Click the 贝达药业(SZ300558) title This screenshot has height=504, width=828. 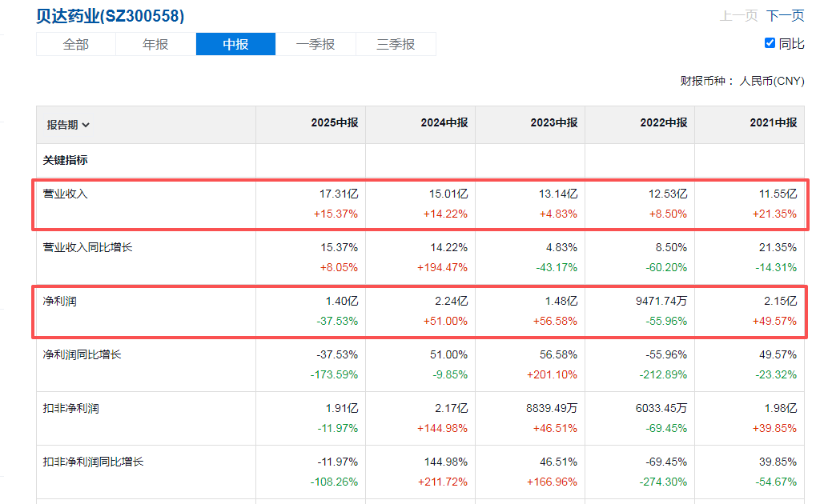coord(111,16)
